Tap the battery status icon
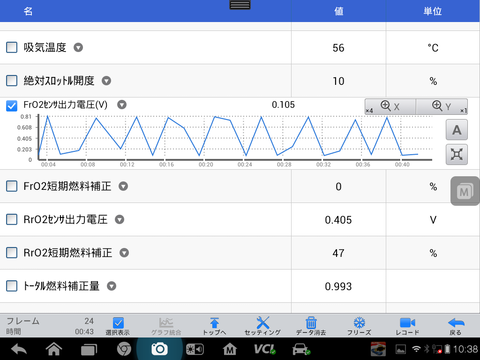This screenshot has width=480, height=360. (447, 349)
